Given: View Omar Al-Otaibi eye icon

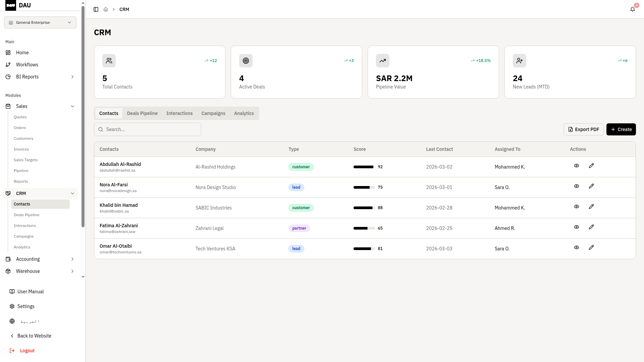Looking at the screenshot, I should (577, 247).
